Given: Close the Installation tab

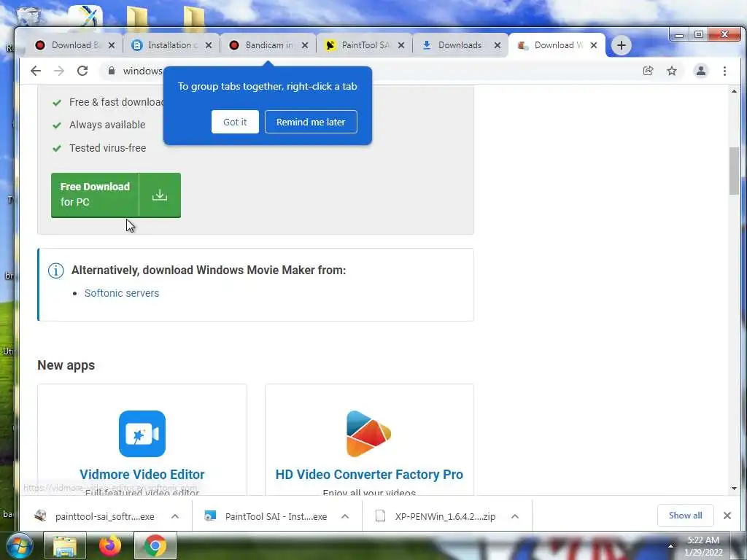Looking at the screenshot, I should 209,45.
